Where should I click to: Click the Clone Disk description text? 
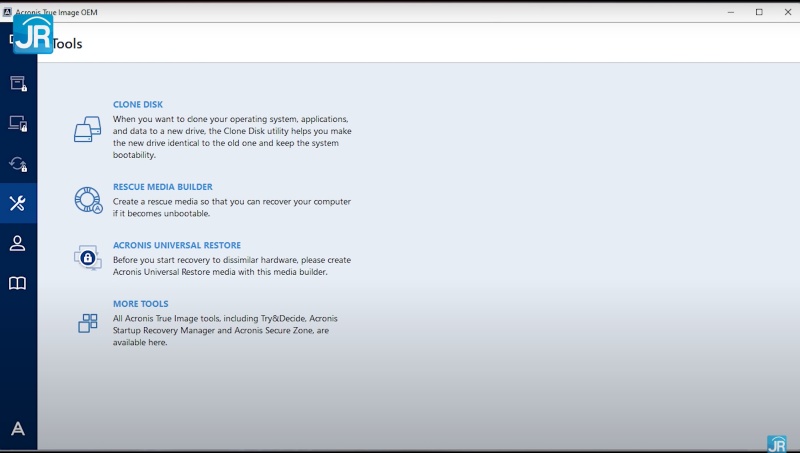click(x=232, y=137)
